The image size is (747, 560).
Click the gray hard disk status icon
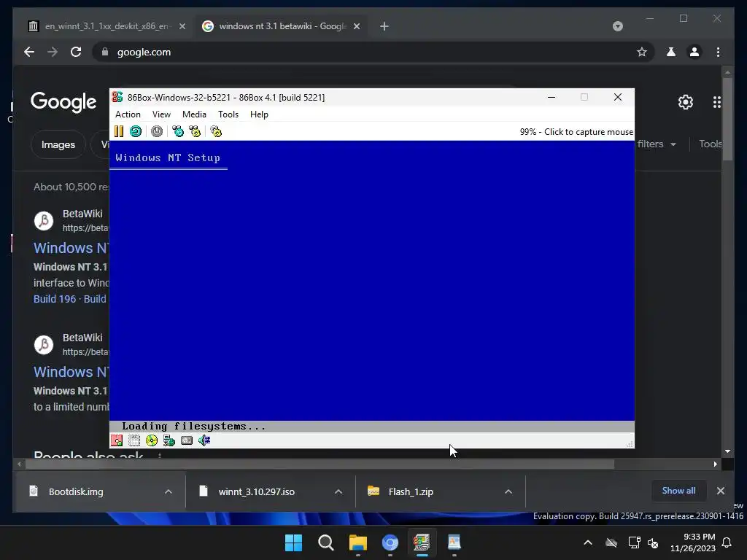pos(187,440)
